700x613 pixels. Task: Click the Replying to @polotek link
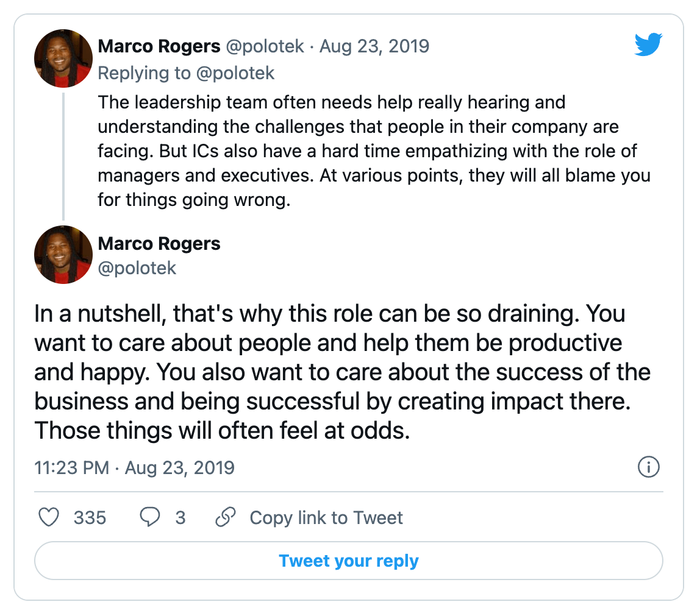click(186, 73)
